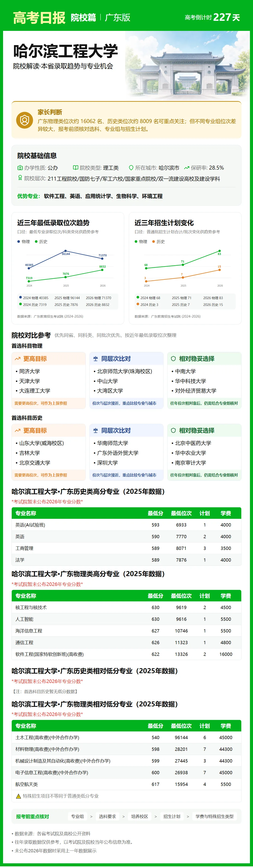Click 南京审计大学 entry
253x868 pixels.
click(x=191, y=463)
